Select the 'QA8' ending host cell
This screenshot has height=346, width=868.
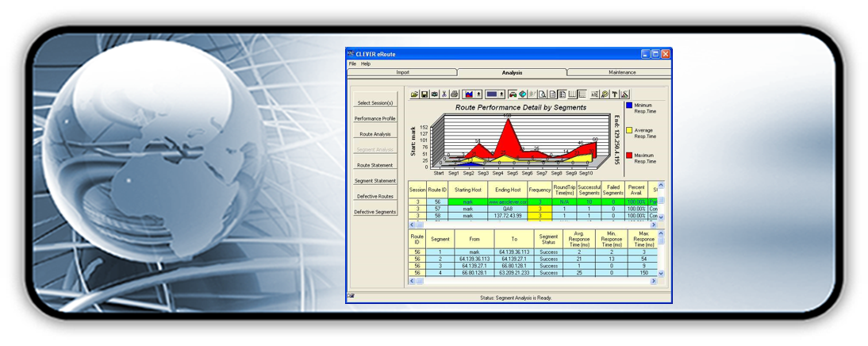(x=508, y=209)
